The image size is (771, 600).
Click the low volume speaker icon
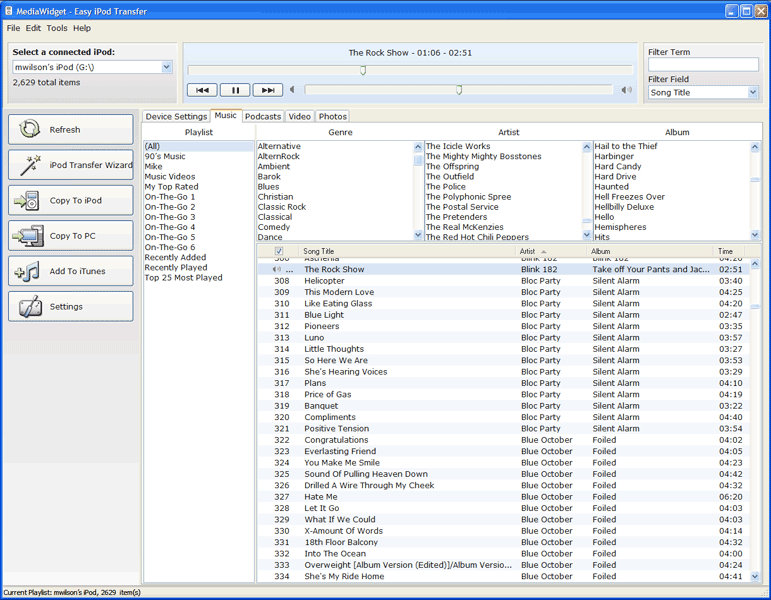tap(292, 90)
